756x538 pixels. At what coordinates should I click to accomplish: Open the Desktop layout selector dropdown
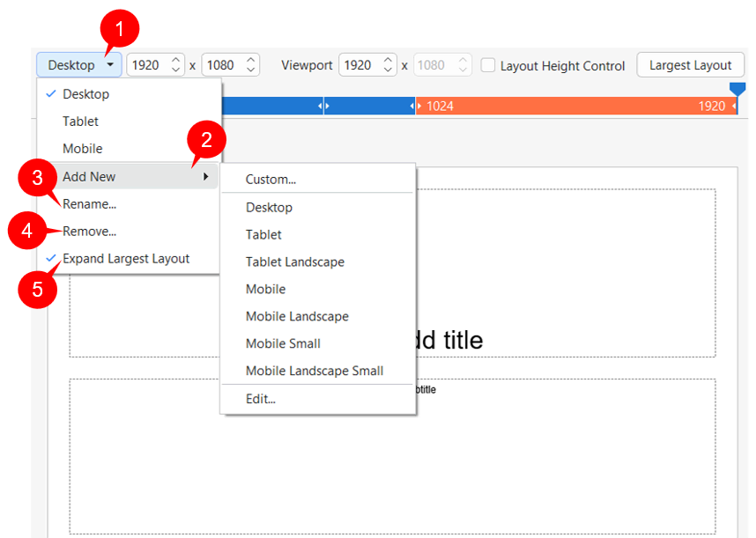[78, 64]
